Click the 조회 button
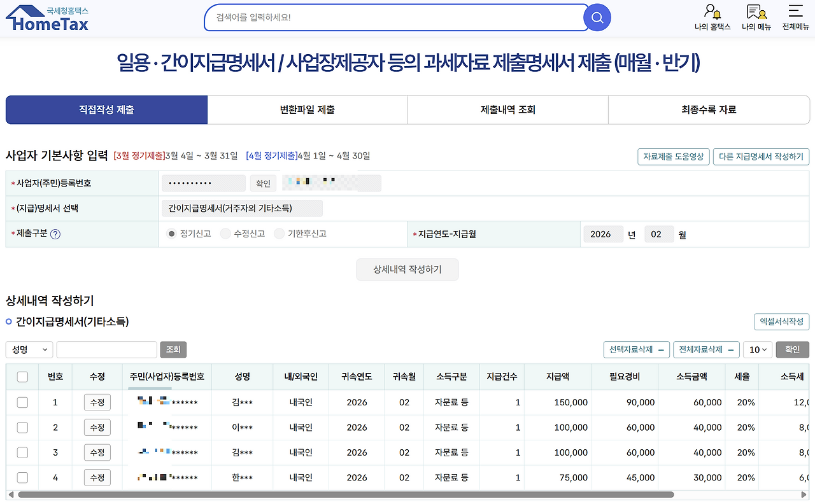The width and height of the screenshot is (815, 504). [x=173, y=349]
